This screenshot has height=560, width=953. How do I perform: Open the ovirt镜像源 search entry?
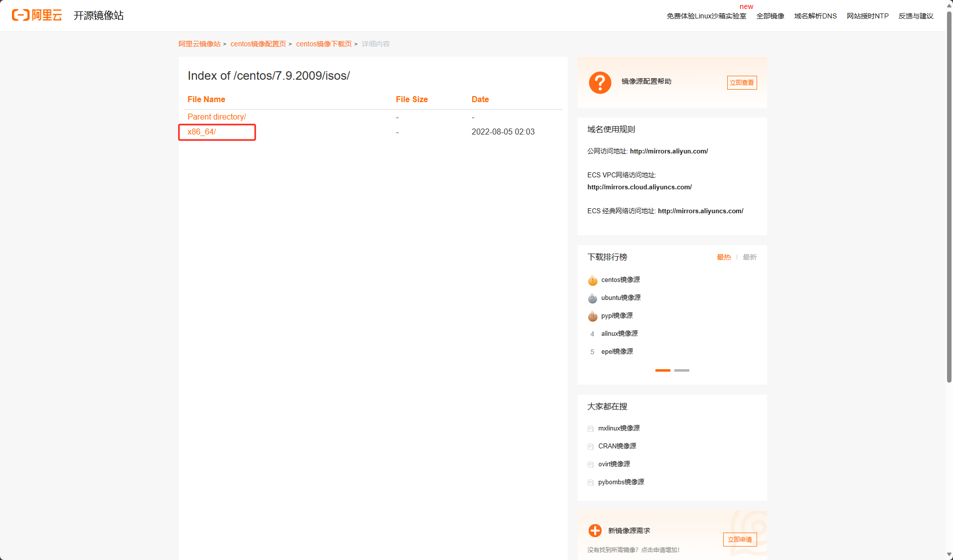tap(614, 464)
